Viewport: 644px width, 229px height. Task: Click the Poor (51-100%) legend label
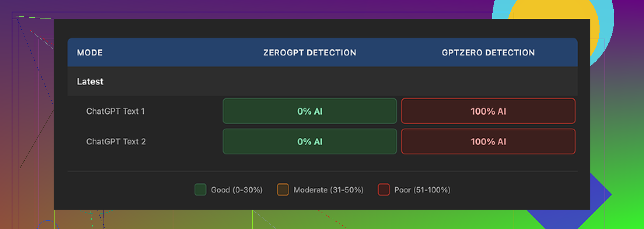[422, 190]
